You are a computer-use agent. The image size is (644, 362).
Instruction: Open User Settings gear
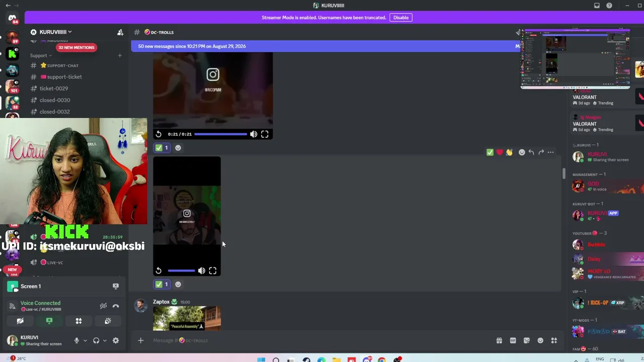[x=116, y=340]
